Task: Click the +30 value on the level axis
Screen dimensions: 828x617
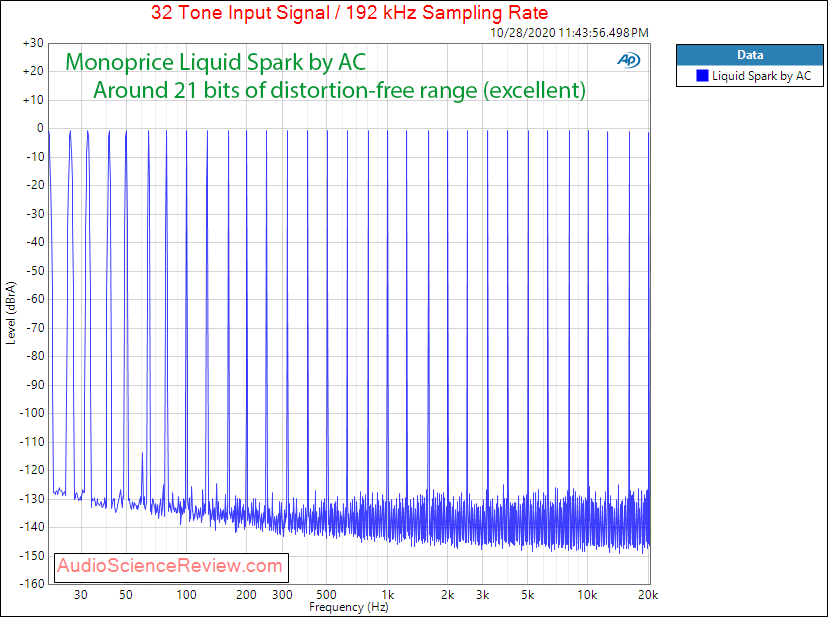Action: [x=33, y=43]
